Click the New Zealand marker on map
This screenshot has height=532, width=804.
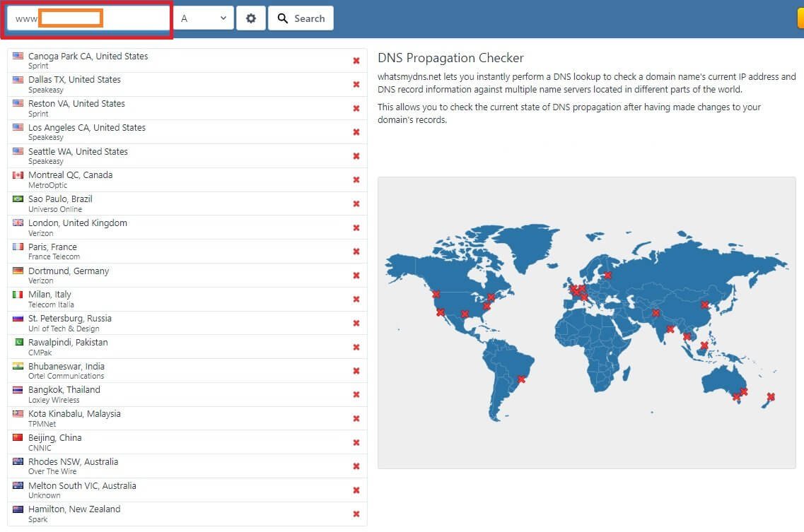coord(771,396)
